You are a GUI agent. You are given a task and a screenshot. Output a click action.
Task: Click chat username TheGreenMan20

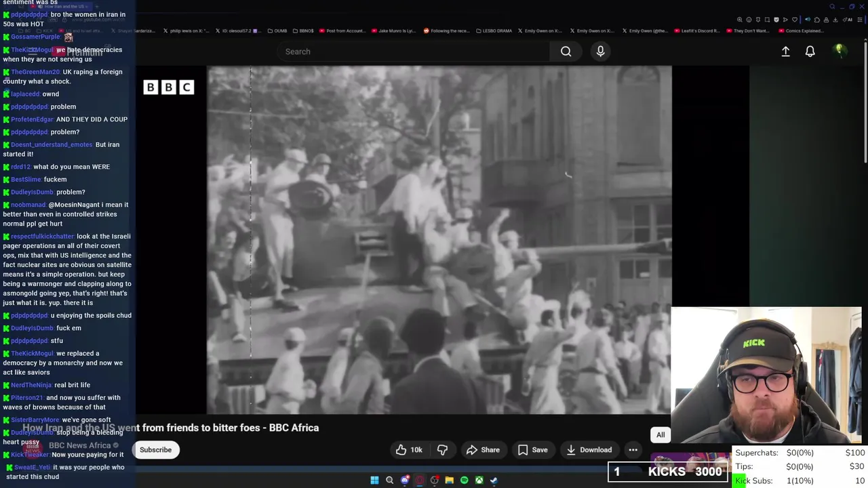pyautogui.click(x=35, y=72)
